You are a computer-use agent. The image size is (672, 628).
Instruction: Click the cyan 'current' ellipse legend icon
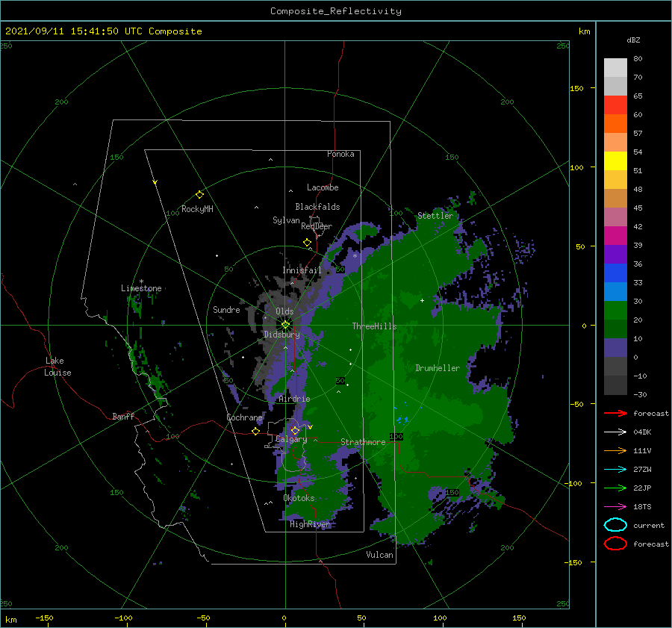[615, 525]
